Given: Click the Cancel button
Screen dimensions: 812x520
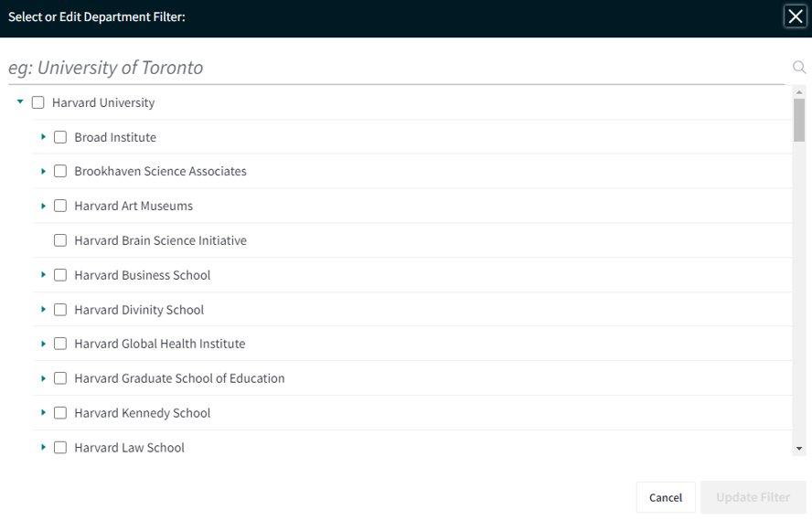Looking at the screenshot, I should pyautogui.click(x=666, y=497).
